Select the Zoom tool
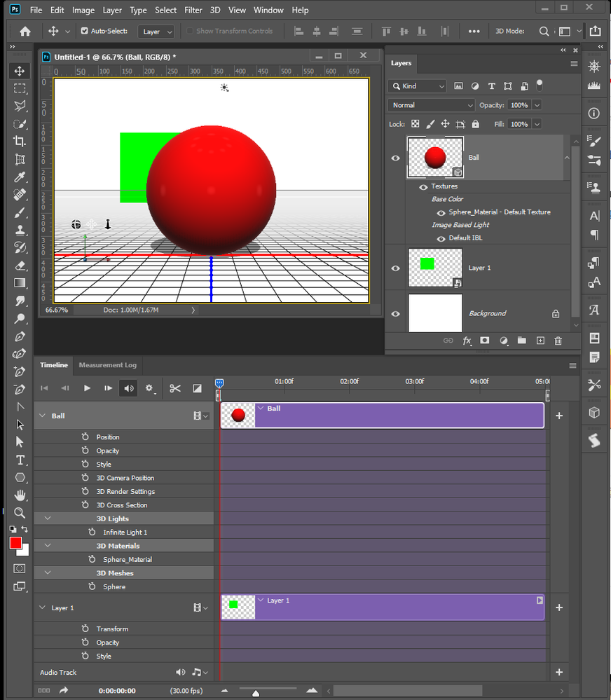This screenshot has width=611, height=700. (x=19, y=513)
